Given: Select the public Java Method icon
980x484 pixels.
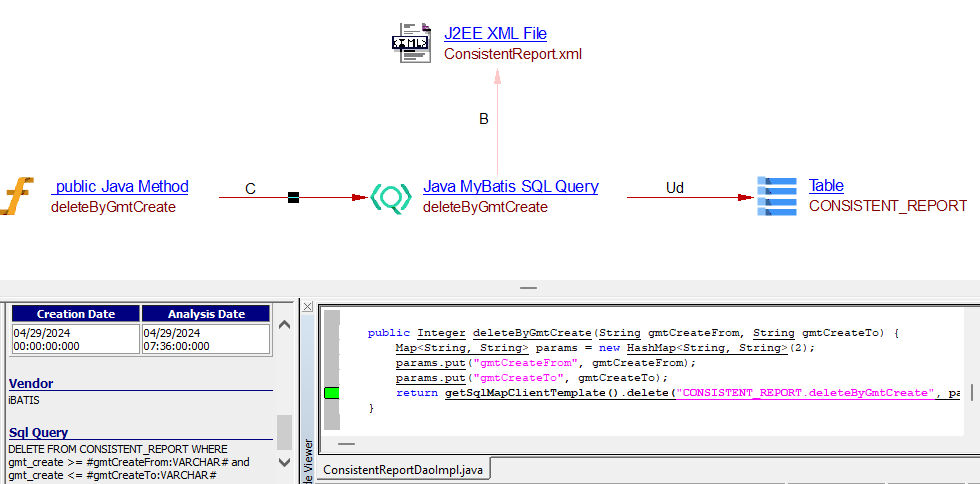Looking at the screenshot, I should pos(16,196).
